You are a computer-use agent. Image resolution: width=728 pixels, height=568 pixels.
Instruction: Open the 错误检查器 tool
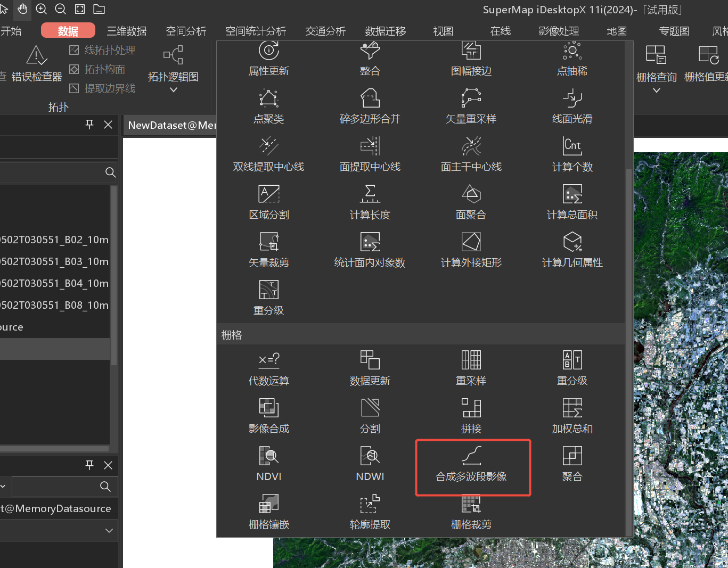[37, 64]
